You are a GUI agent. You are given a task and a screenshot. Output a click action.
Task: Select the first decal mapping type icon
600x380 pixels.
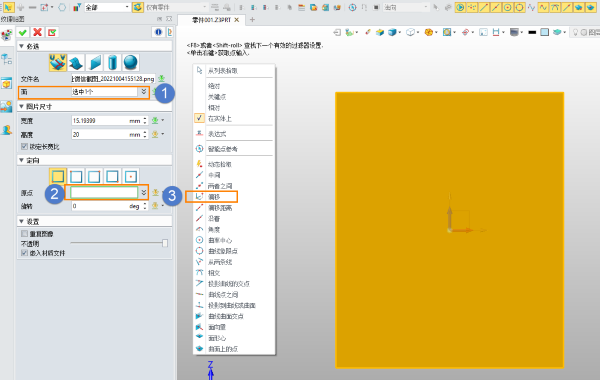point(58,62)
